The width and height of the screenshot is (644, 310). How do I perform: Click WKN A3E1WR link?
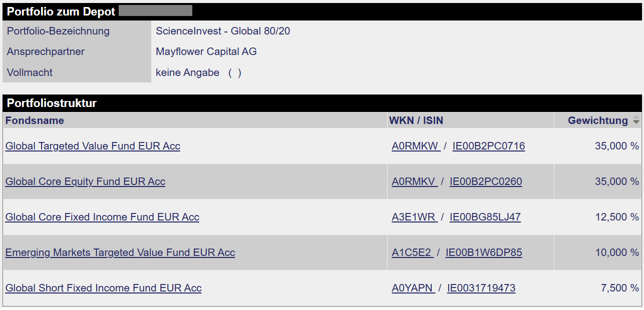(x=414, y=217)
